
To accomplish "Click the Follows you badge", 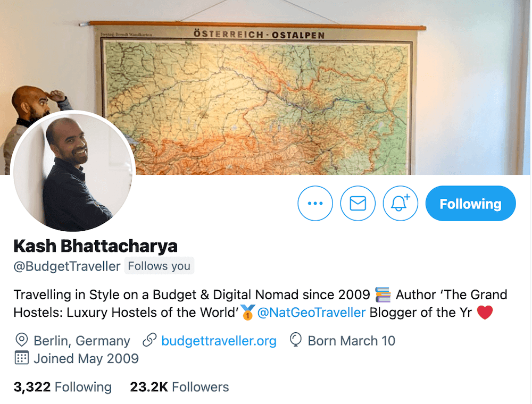I will click(159, 266).
